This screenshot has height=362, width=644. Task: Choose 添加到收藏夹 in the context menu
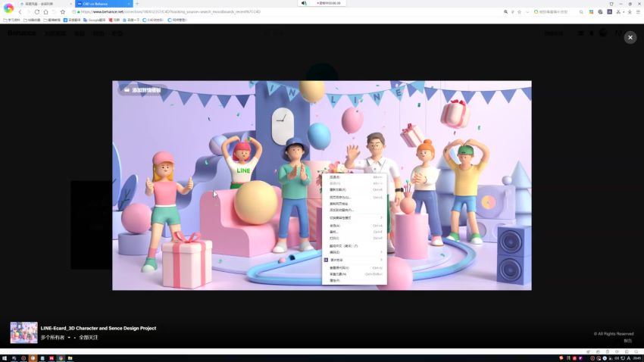pyautogui.click(x=354, y=210)
